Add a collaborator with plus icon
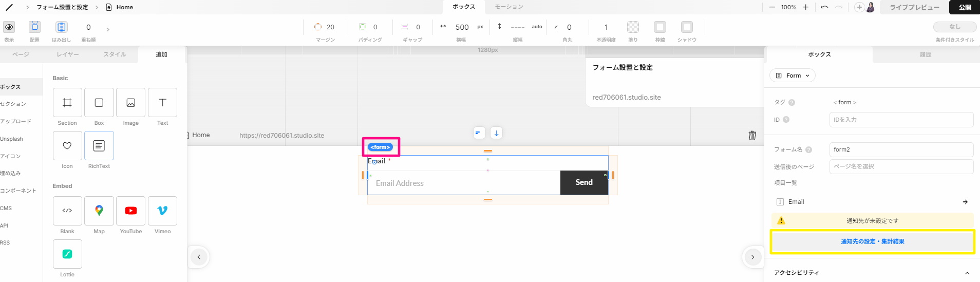Screen dimensions: 980x282 click(859, 7)
